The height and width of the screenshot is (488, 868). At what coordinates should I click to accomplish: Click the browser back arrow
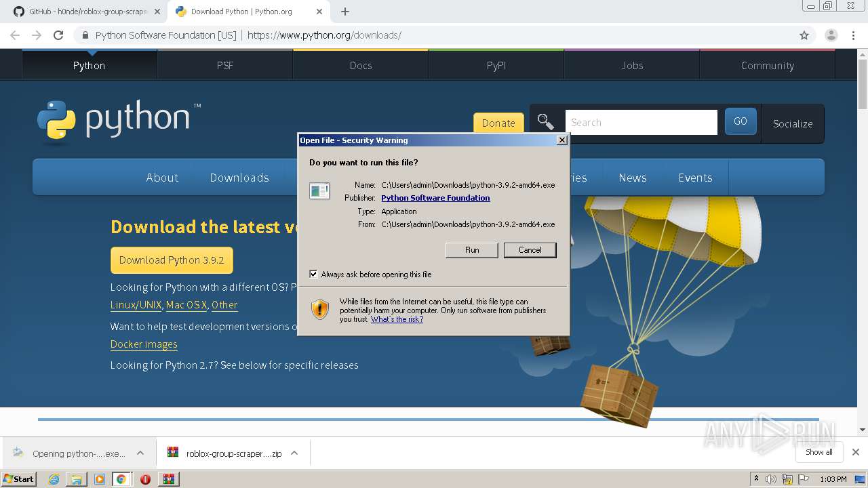point(15,35)
